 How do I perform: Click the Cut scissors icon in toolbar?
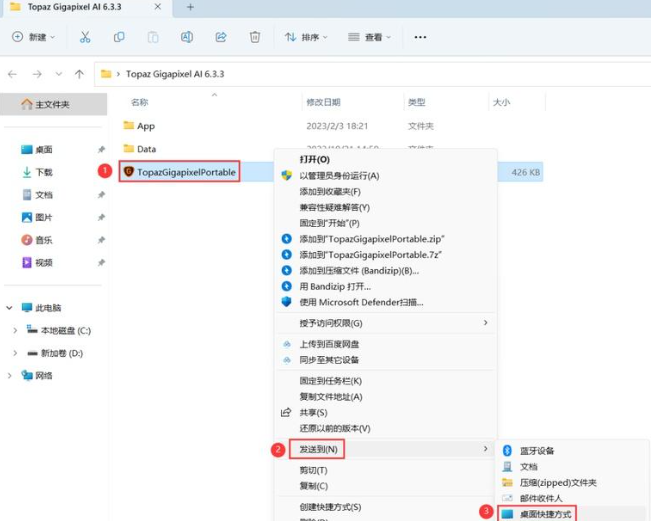85,37
